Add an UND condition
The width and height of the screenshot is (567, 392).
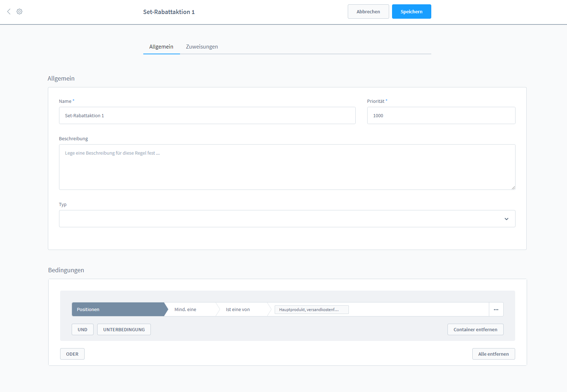coord(82,329)
